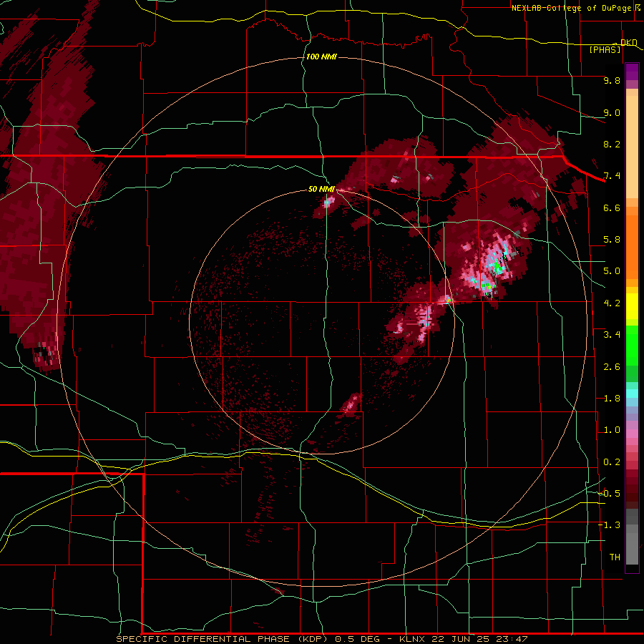Click the '50 NMI' range ring label

(x=321, y=189)
